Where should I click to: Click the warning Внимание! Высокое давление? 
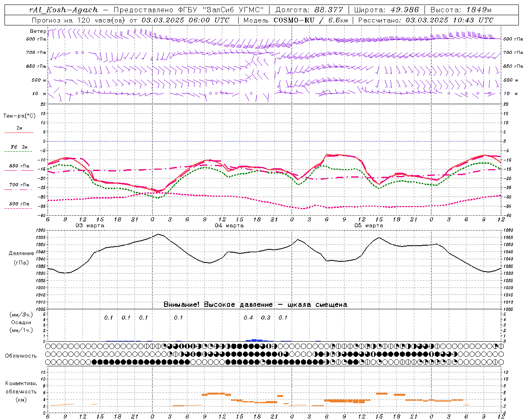point(218,305)
